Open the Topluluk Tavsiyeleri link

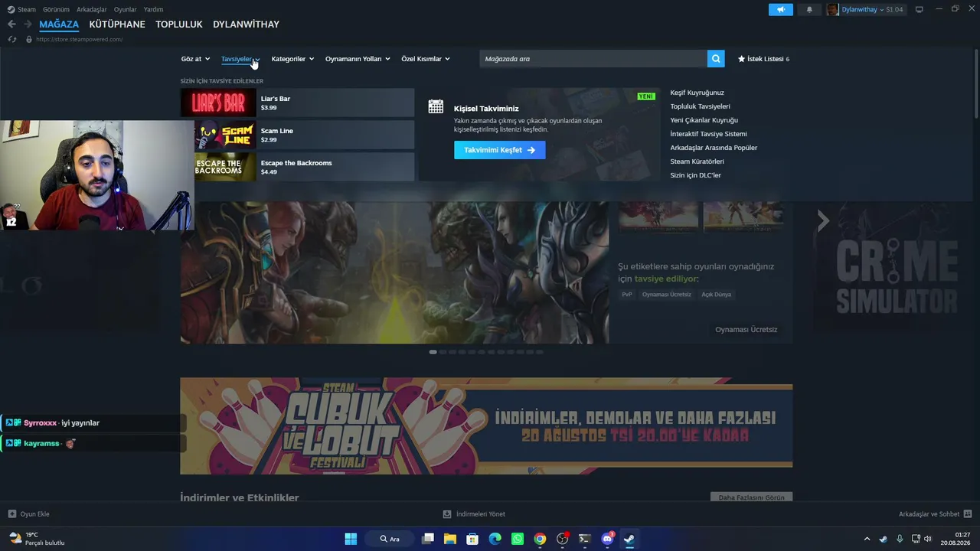click(700, 106)
